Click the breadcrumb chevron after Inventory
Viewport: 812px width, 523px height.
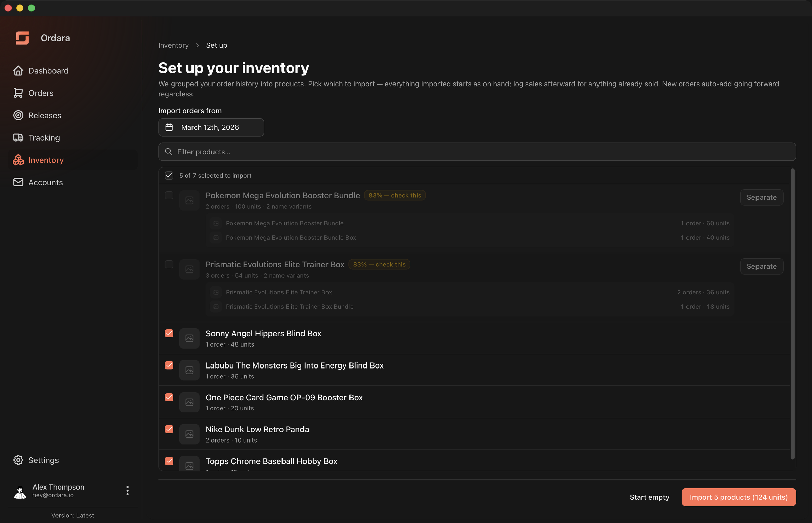click(x=198, y=45)
